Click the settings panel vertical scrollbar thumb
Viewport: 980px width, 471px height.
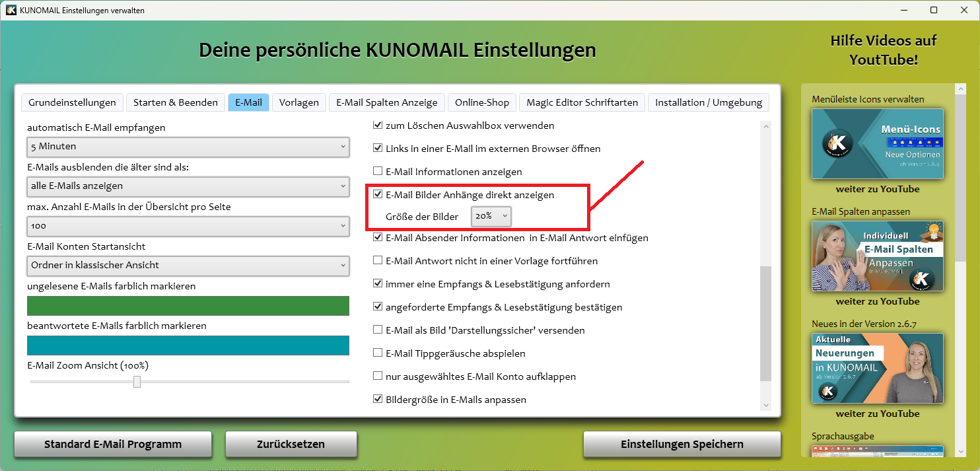click(766, 324)
